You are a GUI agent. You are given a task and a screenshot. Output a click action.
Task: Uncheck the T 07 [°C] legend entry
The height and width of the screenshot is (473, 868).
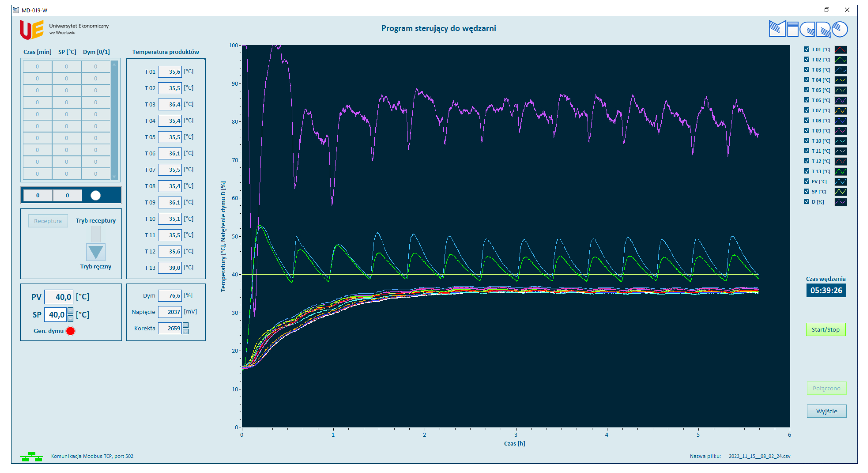click(x=806, y=110)
